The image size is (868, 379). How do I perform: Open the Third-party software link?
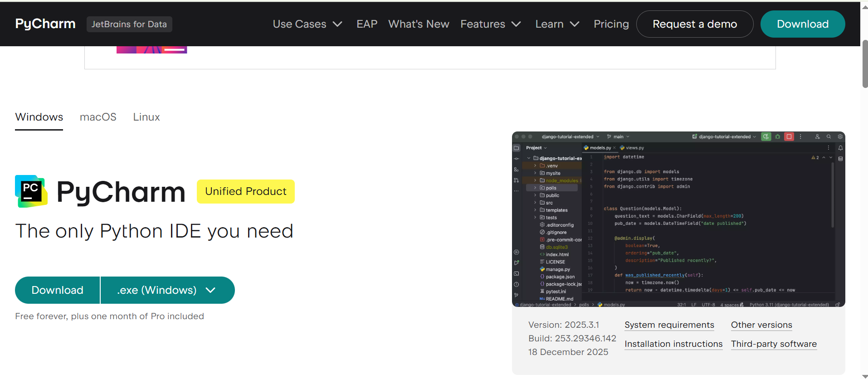click(774, 344)
